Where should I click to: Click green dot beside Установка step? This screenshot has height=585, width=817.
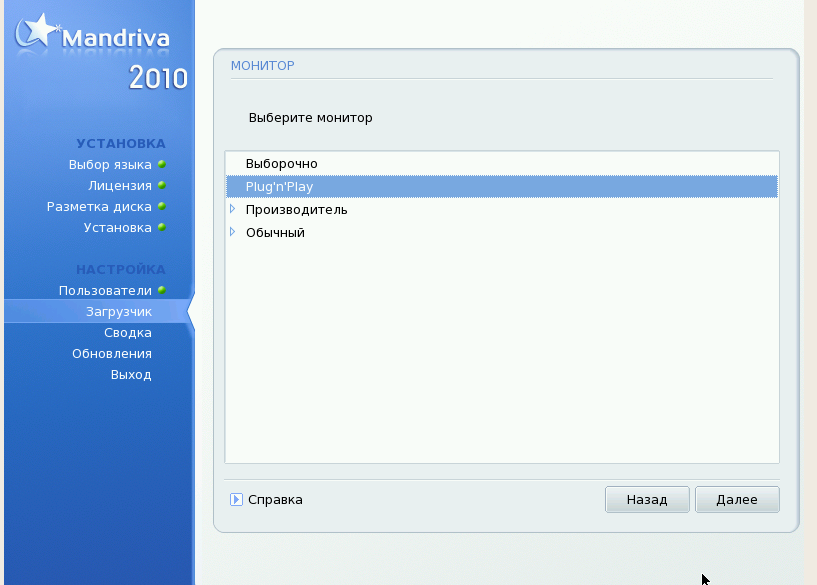point(162,227)
